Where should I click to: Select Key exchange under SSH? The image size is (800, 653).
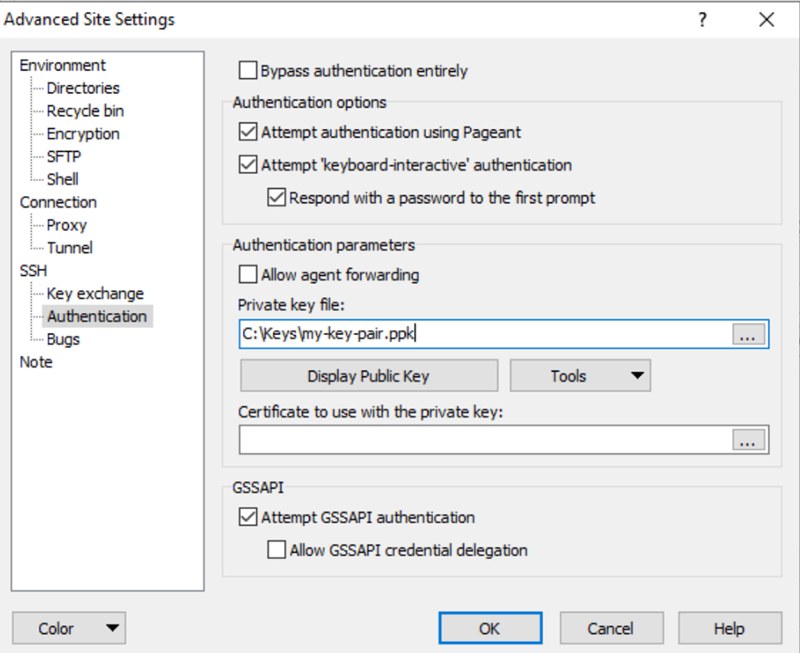(x=94, y=293)
